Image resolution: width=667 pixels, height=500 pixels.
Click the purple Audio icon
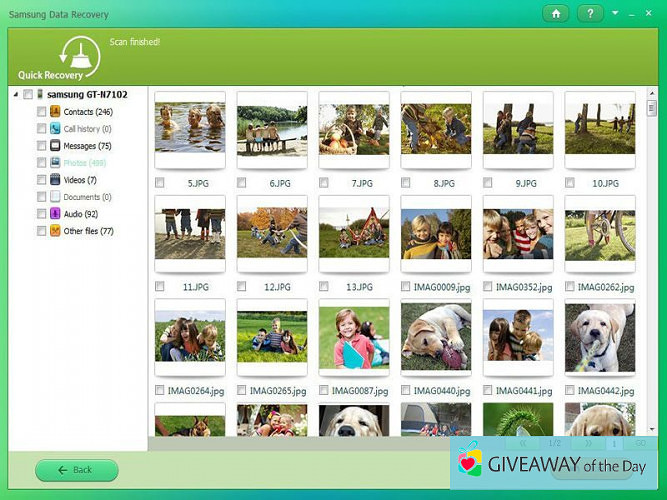point(55,214)
